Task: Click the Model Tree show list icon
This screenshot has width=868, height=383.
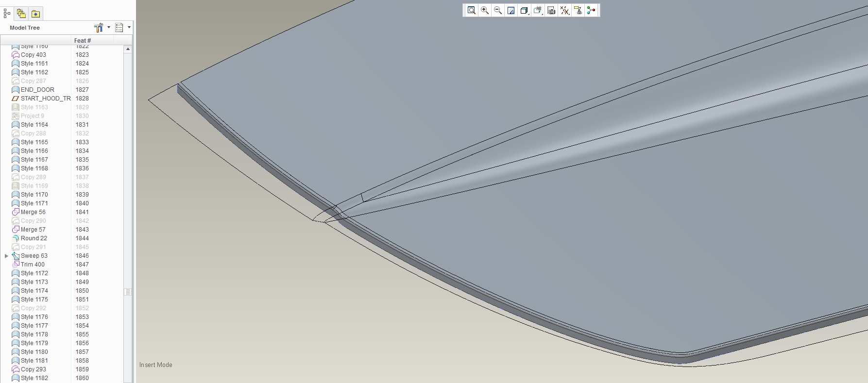Action: [x=119, y=28]
